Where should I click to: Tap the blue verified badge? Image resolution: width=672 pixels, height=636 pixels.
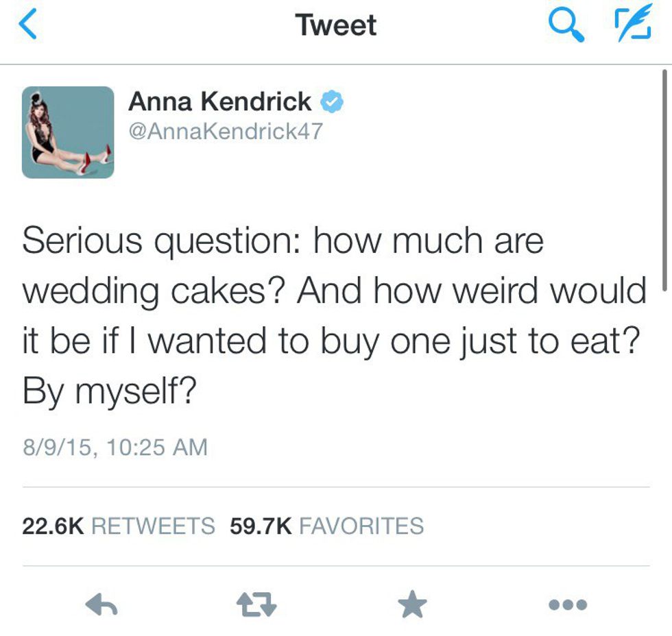(333, 102)
